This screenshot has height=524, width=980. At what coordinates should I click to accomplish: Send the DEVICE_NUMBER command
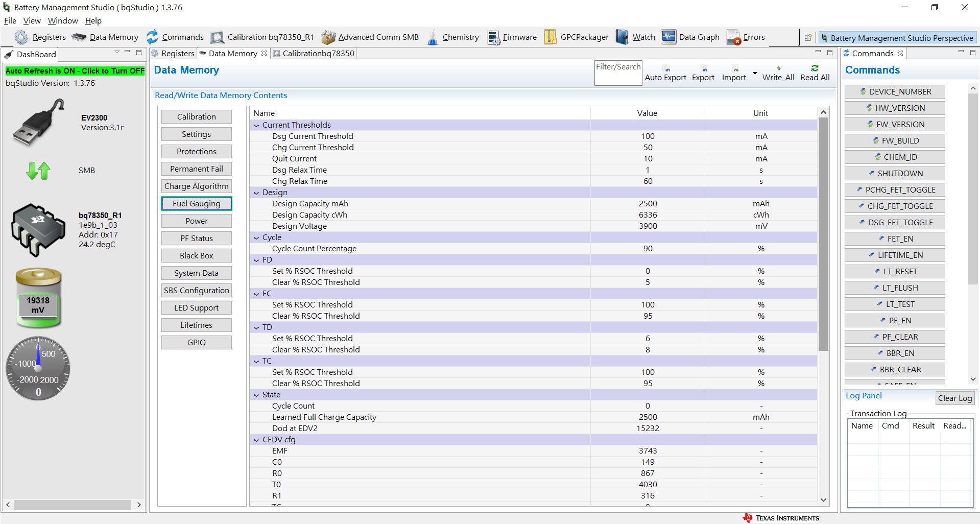895,92
